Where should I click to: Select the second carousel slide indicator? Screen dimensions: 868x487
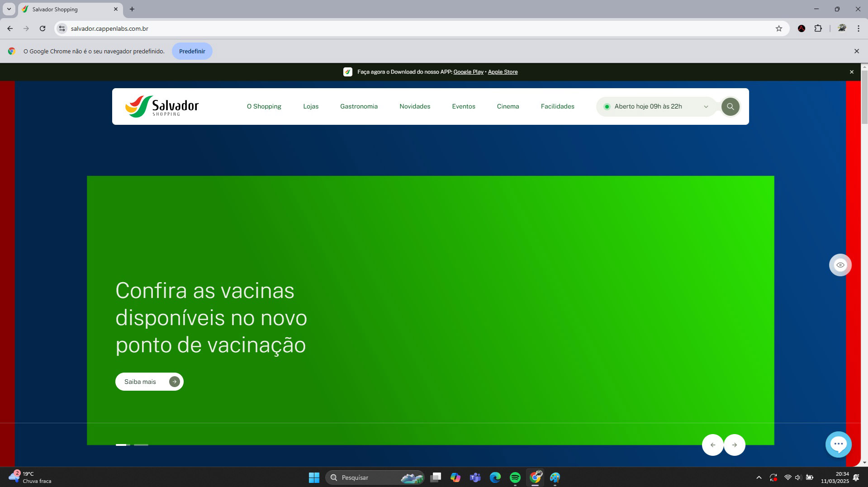click(x=141, y=445)
